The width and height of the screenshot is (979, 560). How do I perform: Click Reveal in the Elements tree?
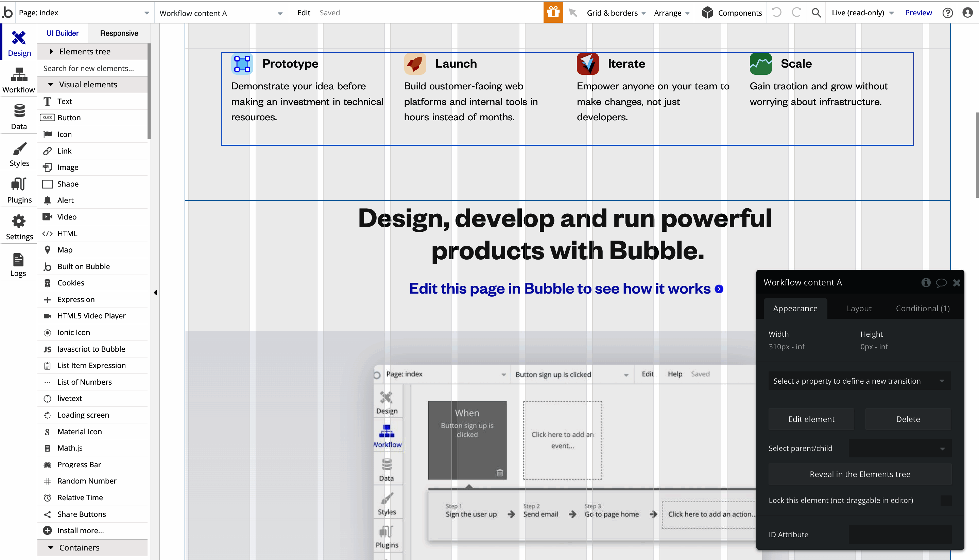(x=860, y=474)
